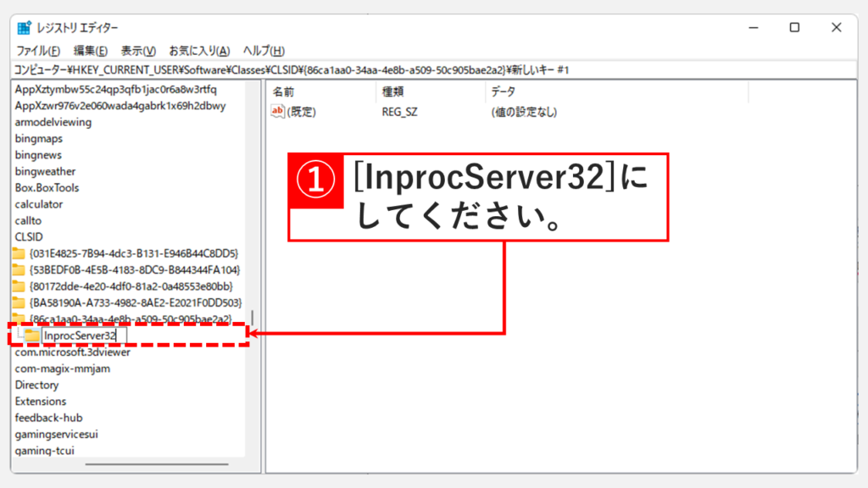Open the 編集(E) menu
The image size is (868, 488).
91,51
